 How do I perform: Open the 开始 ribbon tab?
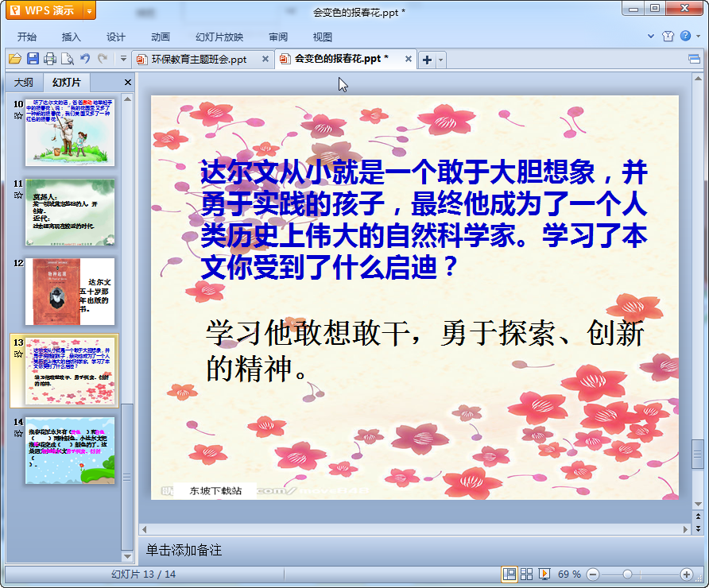[x=27, y=37]
